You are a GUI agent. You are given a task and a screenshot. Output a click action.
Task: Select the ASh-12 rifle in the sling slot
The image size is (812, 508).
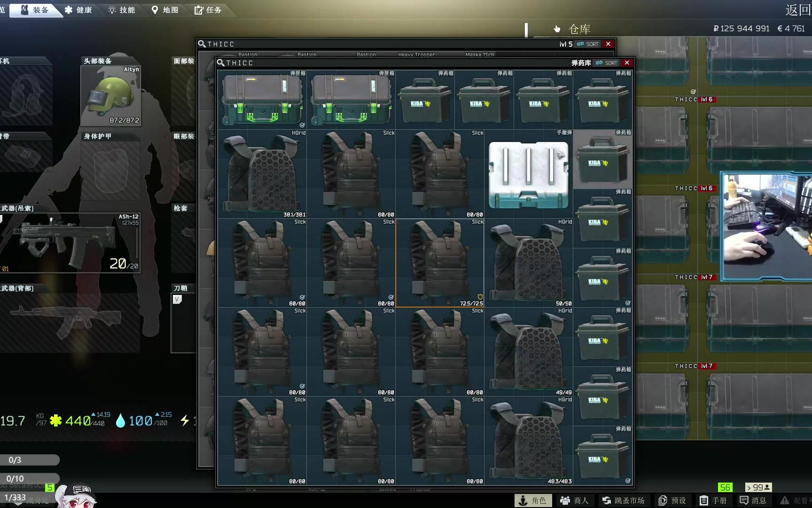70,243
